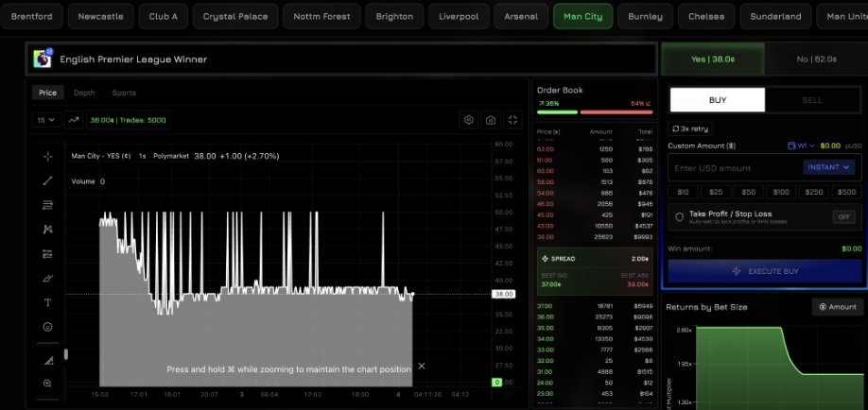Select the brush drawing tool
The width and height of the screenshot is (868, 410).
click(x=47, y=279)
